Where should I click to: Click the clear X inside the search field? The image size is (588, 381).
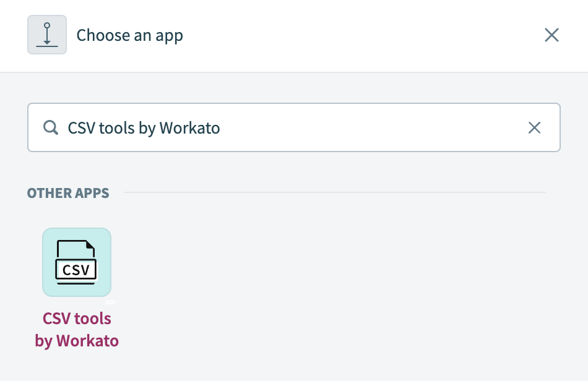click(x=535, y=127)
